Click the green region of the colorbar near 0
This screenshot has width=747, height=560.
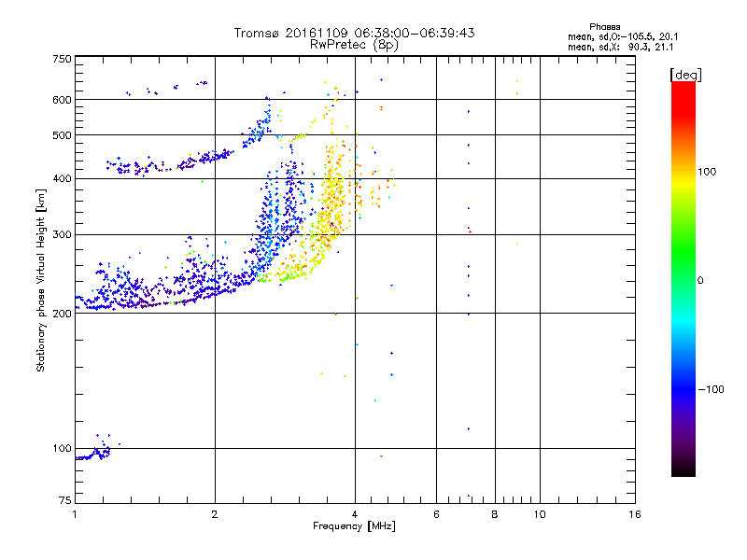(x=684, y=267)
